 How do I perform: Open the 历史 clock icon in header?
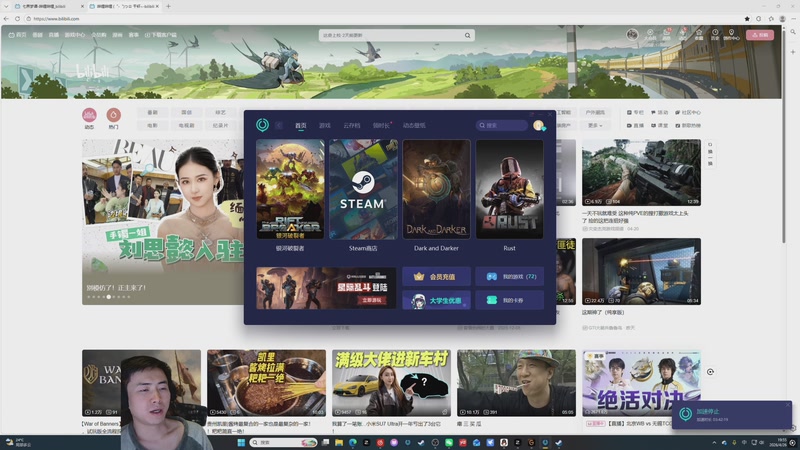pos(715,32)
